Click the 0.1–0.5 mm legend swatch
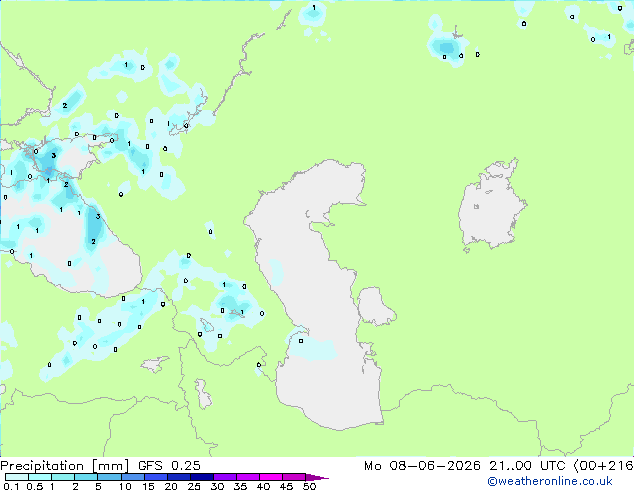Image resolution: width=634 pixels, height=490 pixels. coord(17,477)
